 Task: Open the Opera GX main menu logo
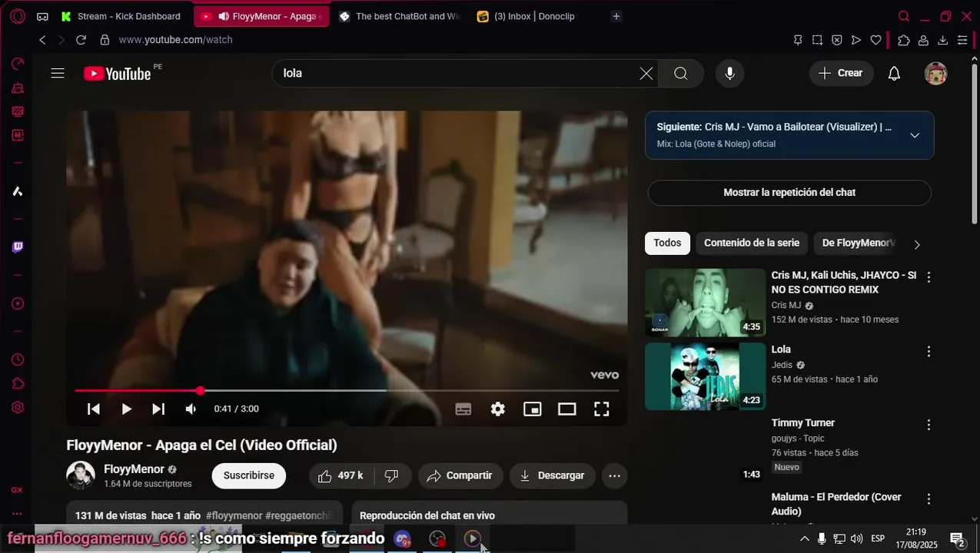(x=17, y=16)
